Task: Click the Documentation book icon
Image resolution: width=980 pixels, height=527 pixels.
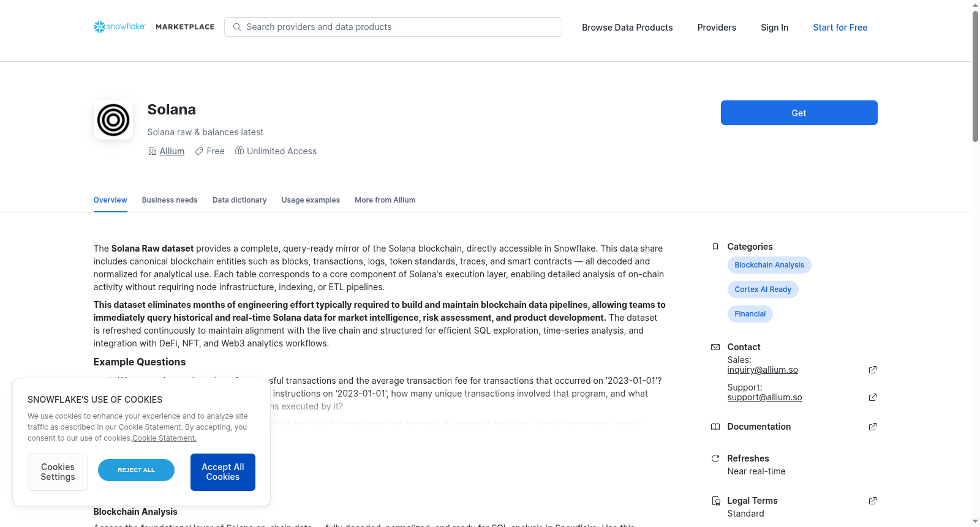Action: tap(715, 427)
